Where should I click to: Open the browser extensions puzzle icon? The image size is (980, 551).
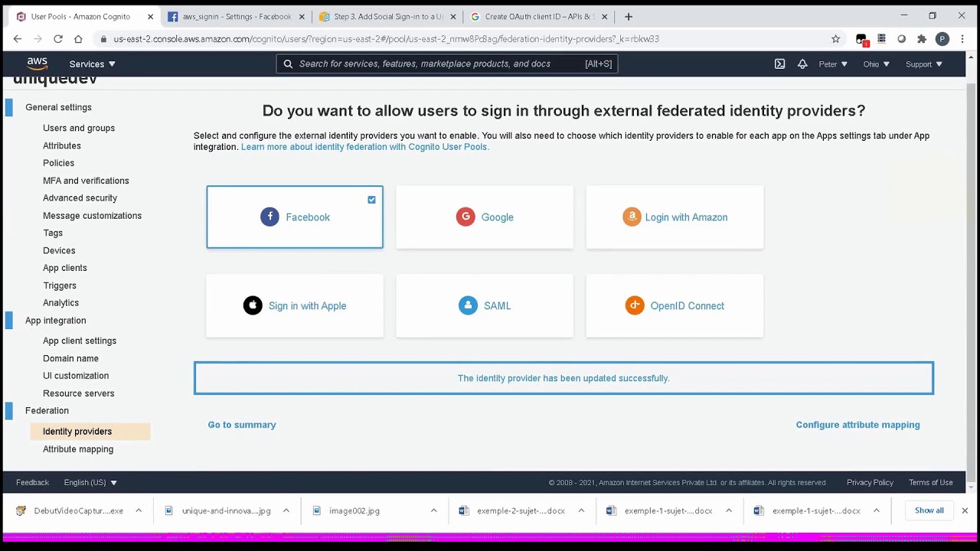[922, 39]
